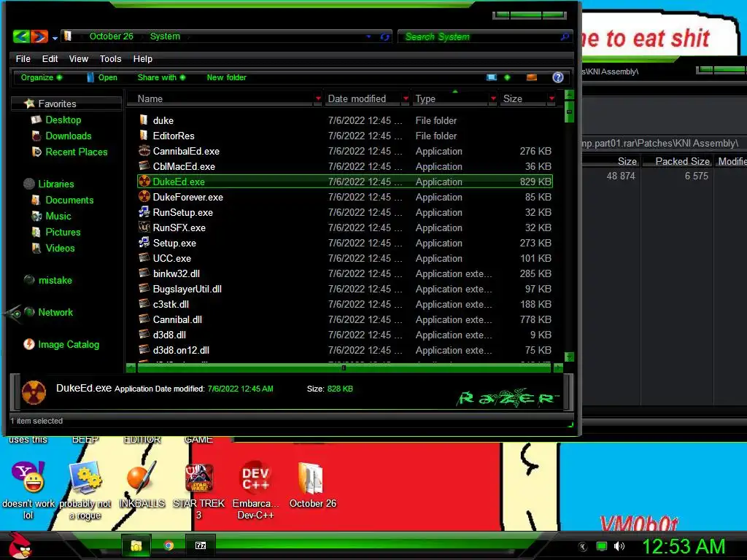The height and width of the screenshot is (560, 747).
Task: Select the mistake item in navigation pane
Action: click(x=55, y=280)
